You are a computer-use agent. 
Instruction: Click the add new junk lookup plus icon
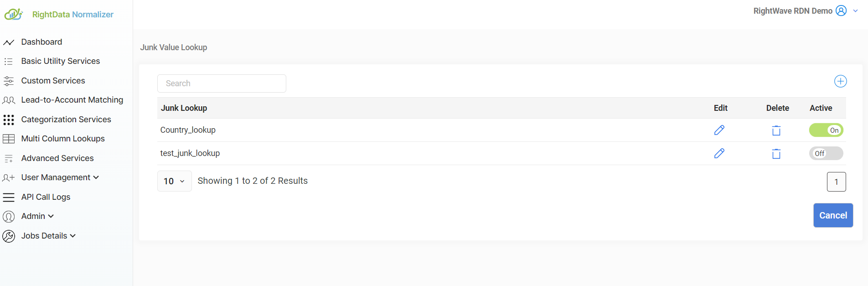[840, 81]
